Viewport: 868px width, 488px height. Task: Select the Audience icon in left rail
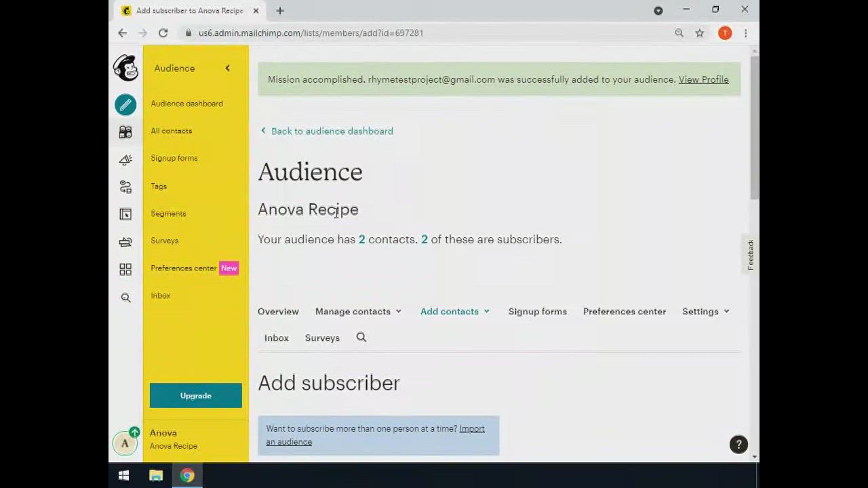tap(125, 131)
